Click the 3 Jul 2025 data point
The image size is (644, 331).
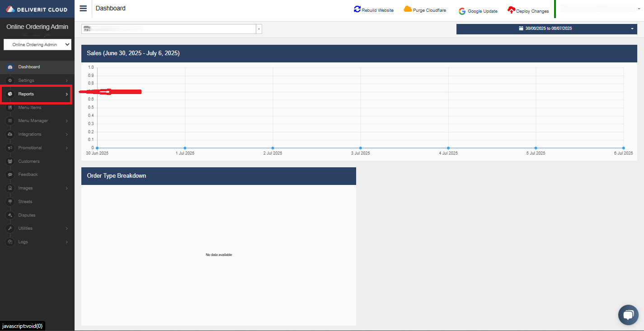pos(360,148)
